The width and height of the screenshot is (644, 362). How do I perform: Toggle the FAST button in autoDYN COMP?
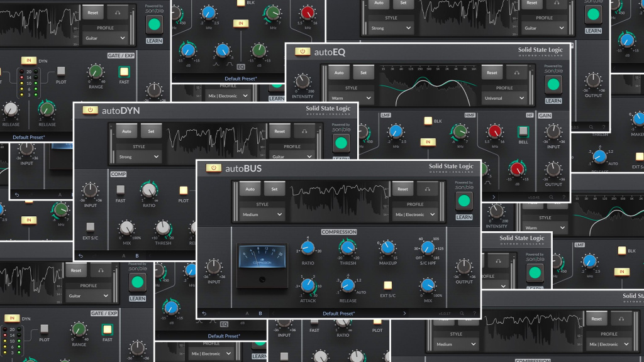tap(120, 190)
